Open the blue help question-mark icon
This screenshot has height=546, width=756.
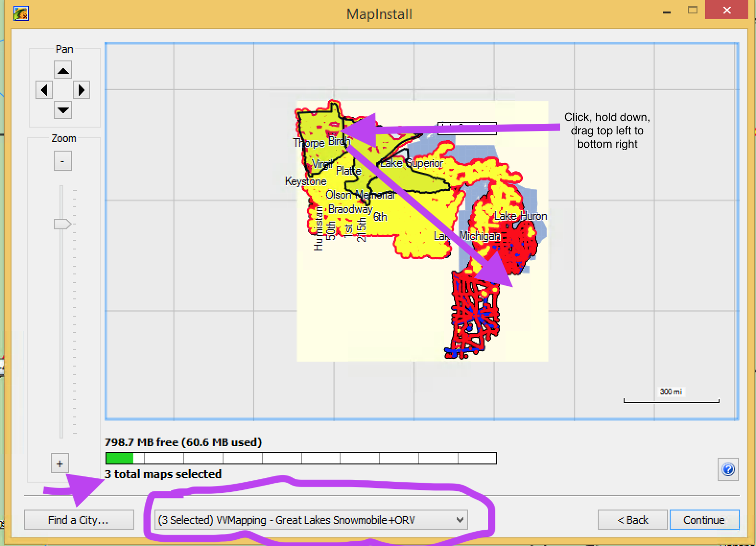tap(728, 469)
